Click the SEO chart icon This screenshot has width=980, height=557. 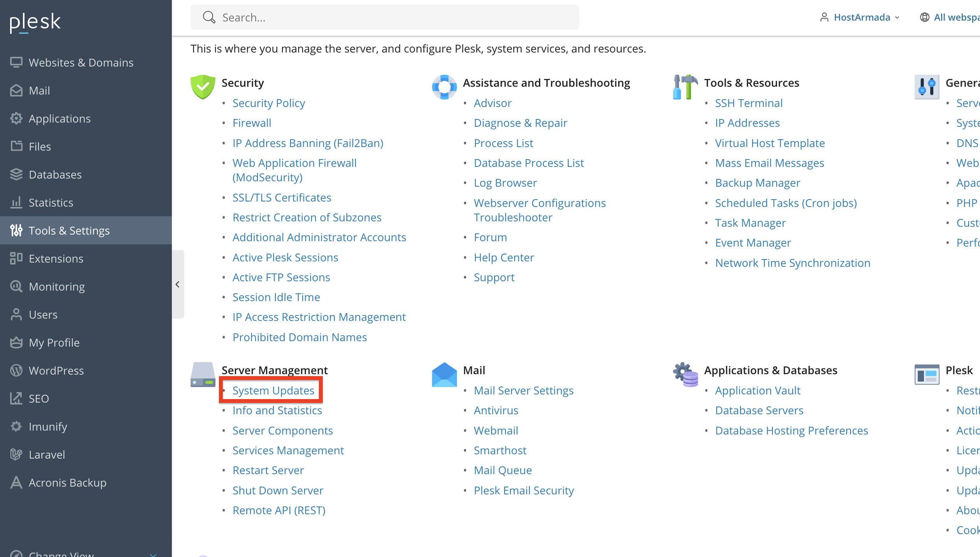coord(16,398)
